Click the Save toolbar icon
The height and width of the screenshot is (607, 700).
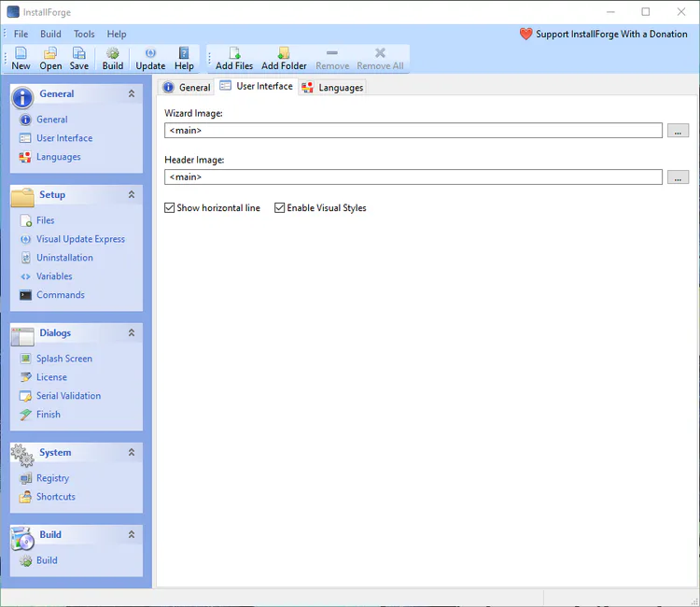coord(79,59)
